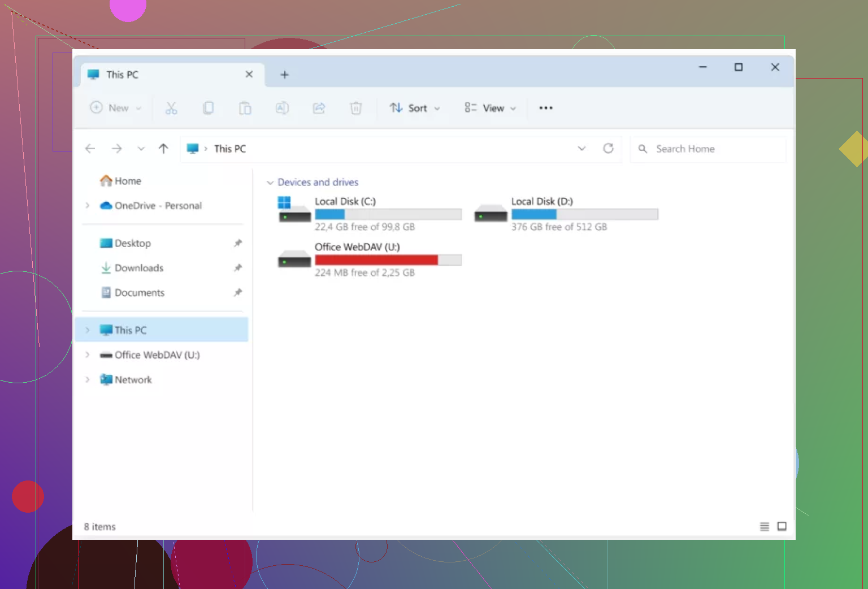Click the '376 GB free of 512 GB' text

click(559, 227)
